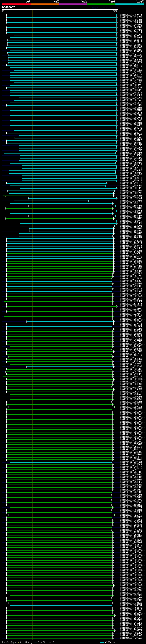Click the UniRef100_A0DPV3 label
Image resolution: width=146 pixels, height=644 pixels.
(x=131, y=289)
